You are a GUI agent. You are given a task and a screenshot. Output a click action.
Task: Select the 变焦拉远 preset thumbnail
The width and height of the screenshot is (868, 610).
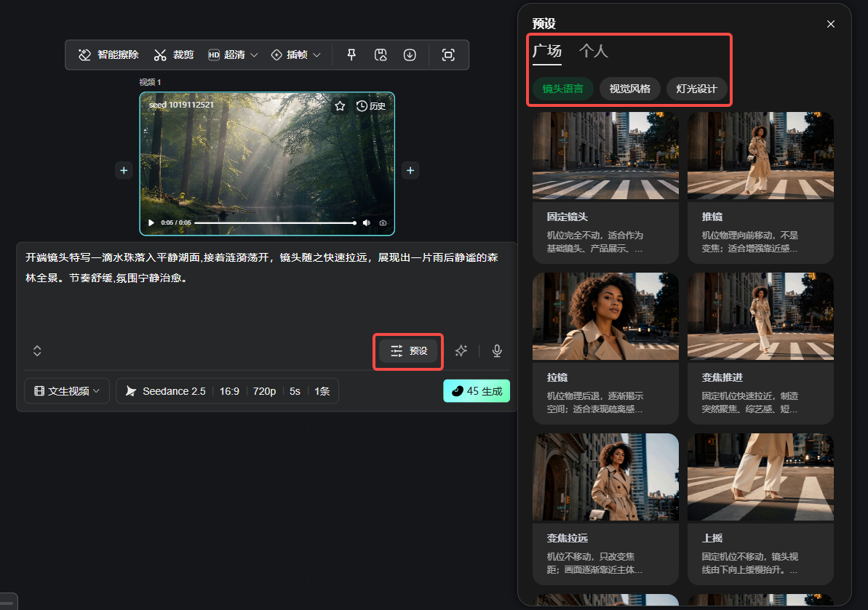point(605,477)
